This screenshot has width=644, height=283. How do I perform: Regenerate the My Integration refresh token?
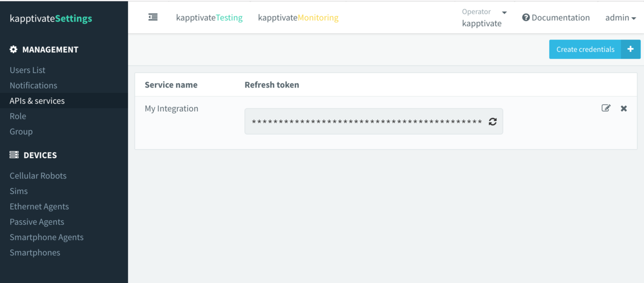(x=492, y=122)
